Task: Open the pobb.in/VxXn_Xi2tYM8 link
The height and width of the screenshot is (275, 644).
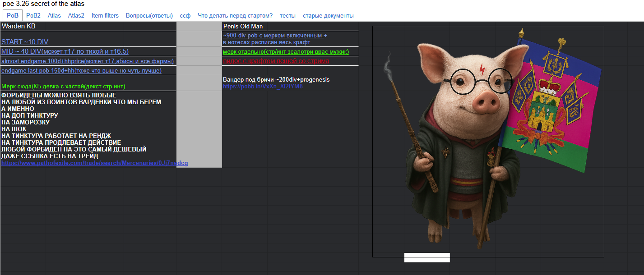Action: [x=263, y=86]
